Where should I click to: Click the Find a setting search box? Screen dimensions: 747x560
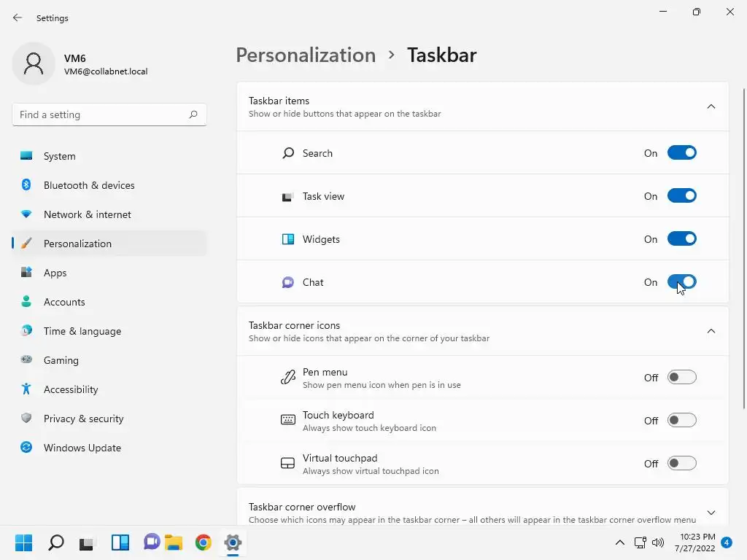click(109, 114)
